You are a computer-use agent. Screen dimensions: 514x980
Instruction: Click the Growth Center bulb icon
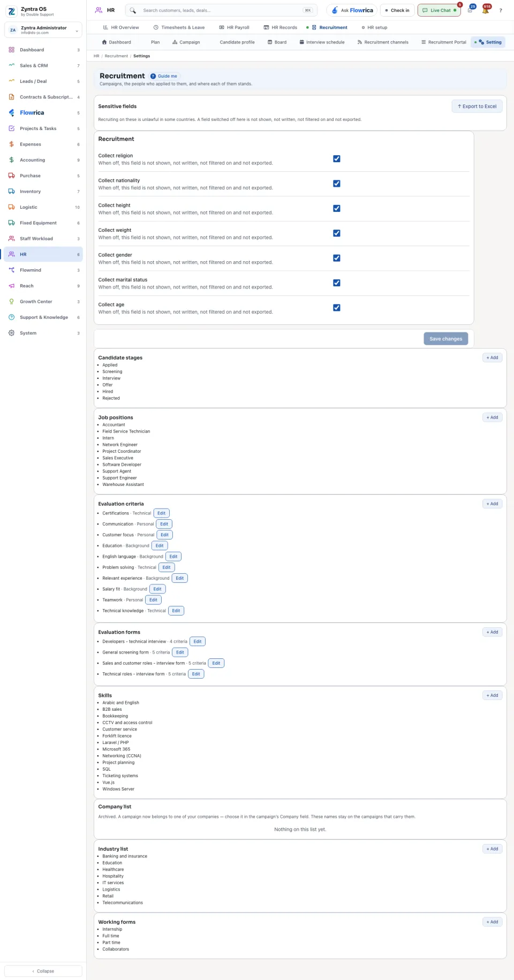pyautogui.click(x=11, y=301)
